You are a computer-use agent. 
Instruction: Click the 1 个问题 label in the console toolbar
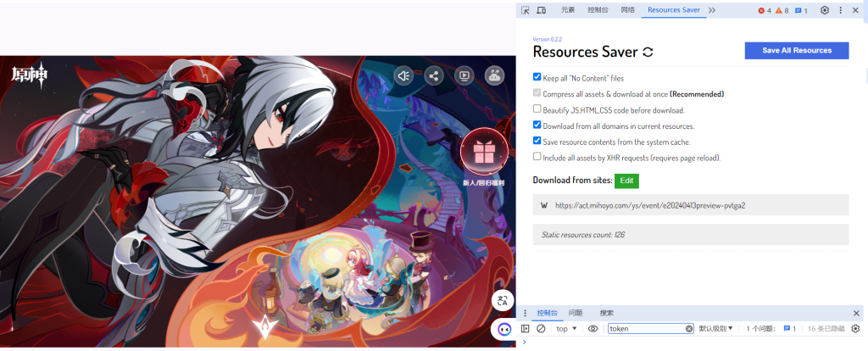(761, 329)
